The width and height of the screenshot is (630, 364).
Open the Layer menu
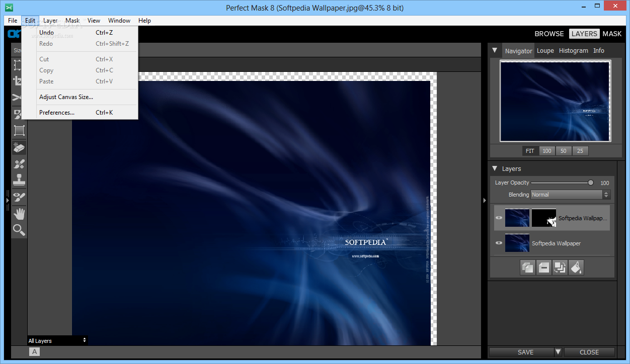click(50, 21)
